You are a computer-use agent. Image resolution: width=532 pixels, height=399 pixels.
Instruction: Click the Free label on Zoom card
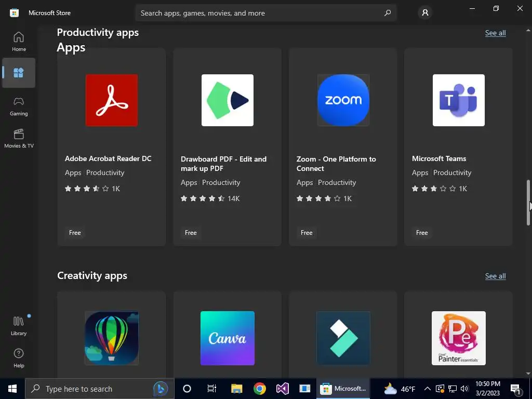point(307,232)
